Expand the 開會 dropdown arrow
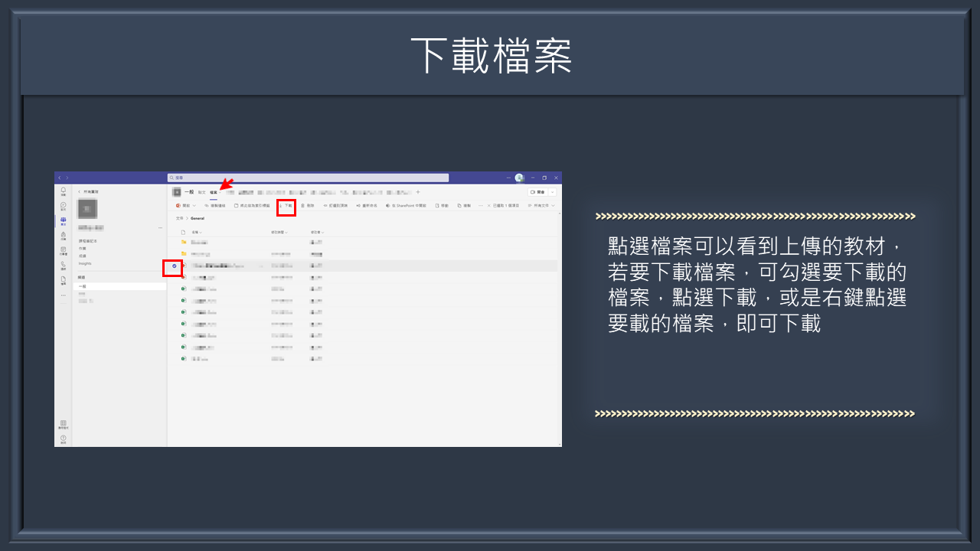 click(552, 192)
